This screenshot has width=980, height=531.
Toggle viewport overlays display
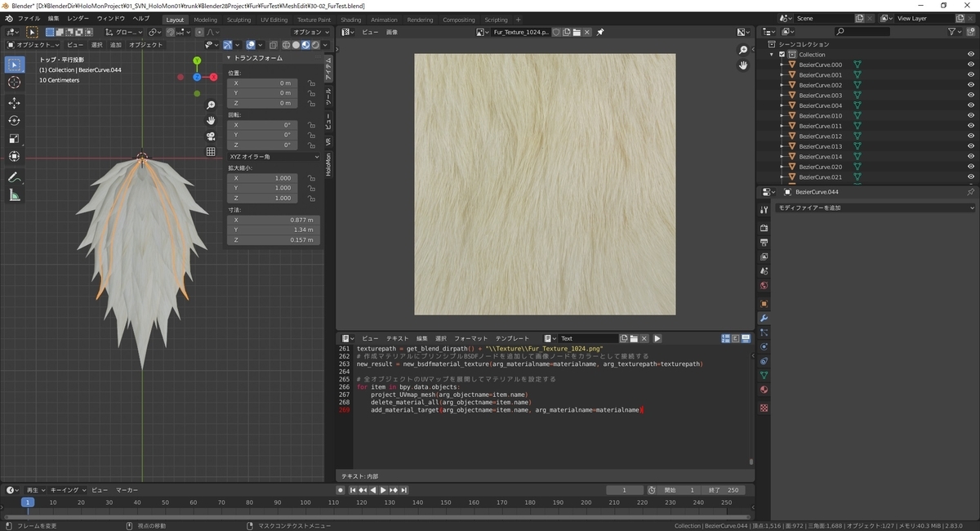tap(251, 45)
